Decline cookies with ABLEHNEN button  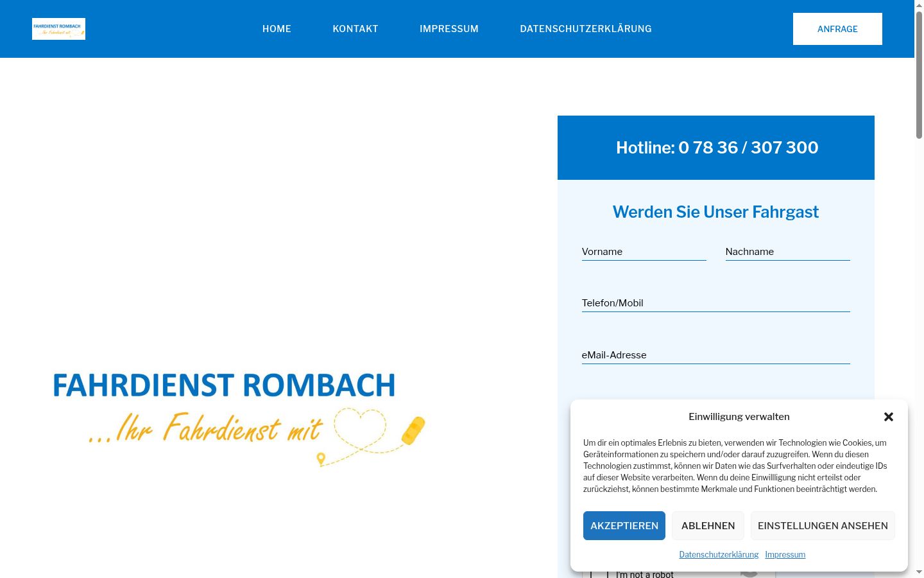pyautogui.click(x=708, y=525)
